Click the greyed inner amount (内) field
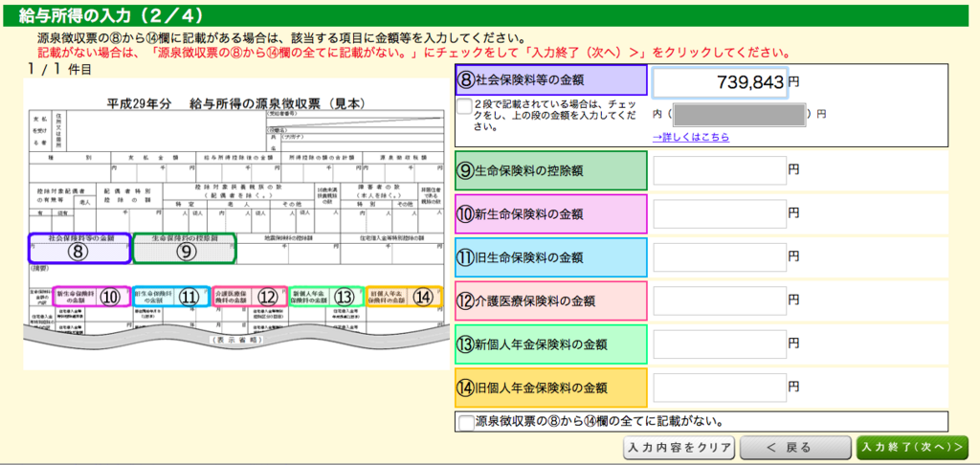This screenshot has width=980, height=465. [x=738, y=115]
